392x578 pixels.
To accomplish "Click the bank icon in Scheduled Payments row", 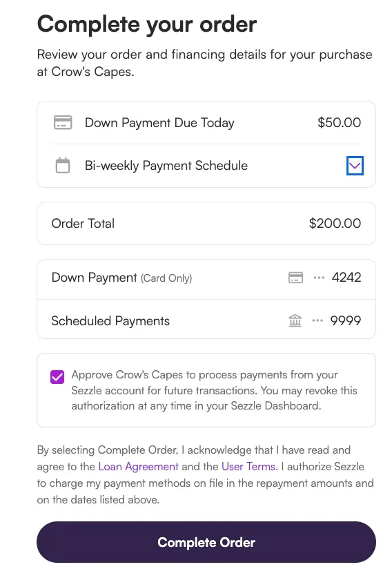I will pyautogui.click(x=295, y=320).
